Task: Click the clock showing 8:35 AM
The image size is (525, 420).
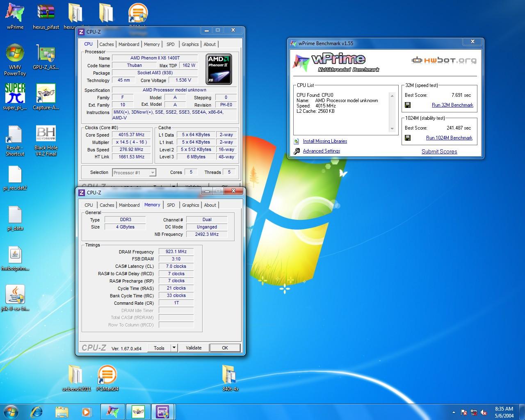Action: pyautogui.click(x=504, y=409)
